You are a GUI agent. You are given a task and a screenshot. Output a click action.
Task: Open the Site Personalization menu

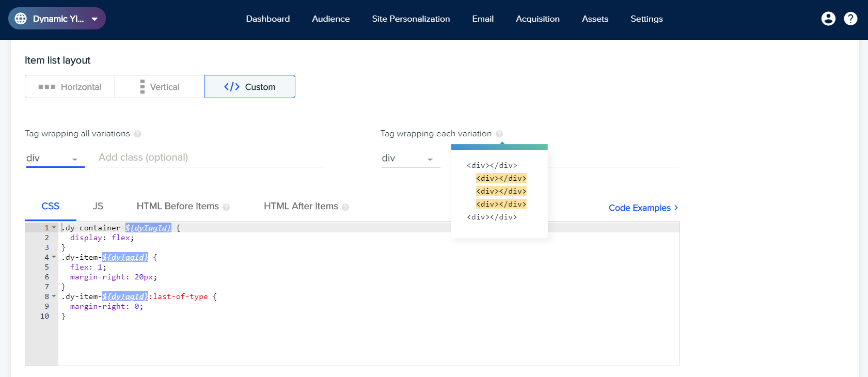(x=411, y=19)
